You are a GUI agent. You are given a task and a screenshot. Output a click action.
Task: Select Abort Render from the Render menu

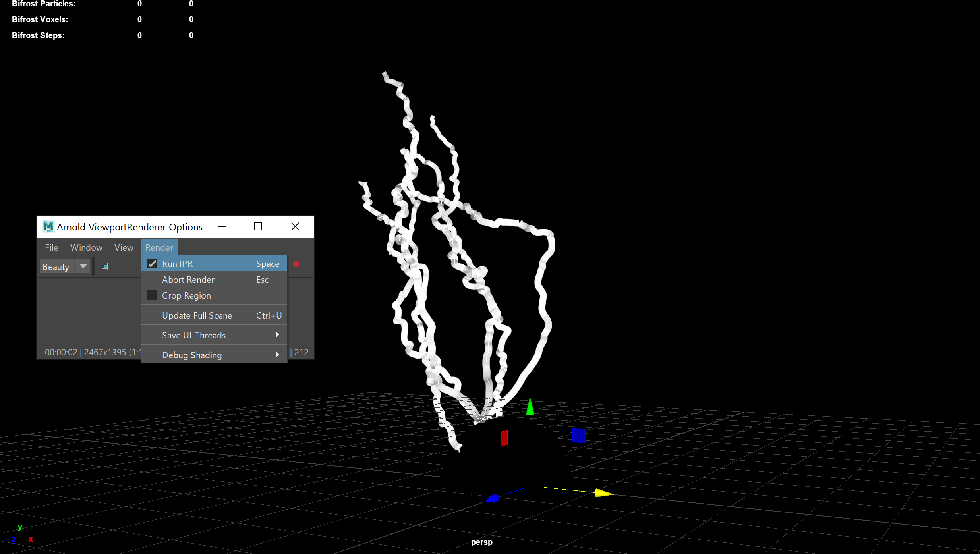coord(188,280)
